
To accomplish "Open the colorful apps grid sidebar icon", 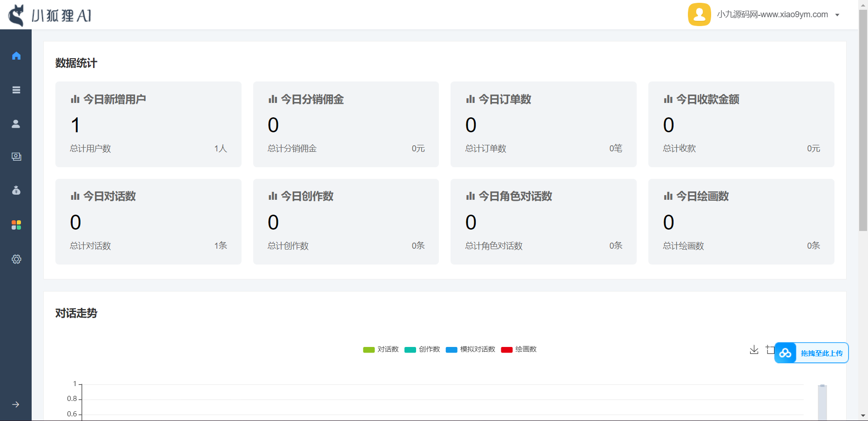I will [16, 225].
